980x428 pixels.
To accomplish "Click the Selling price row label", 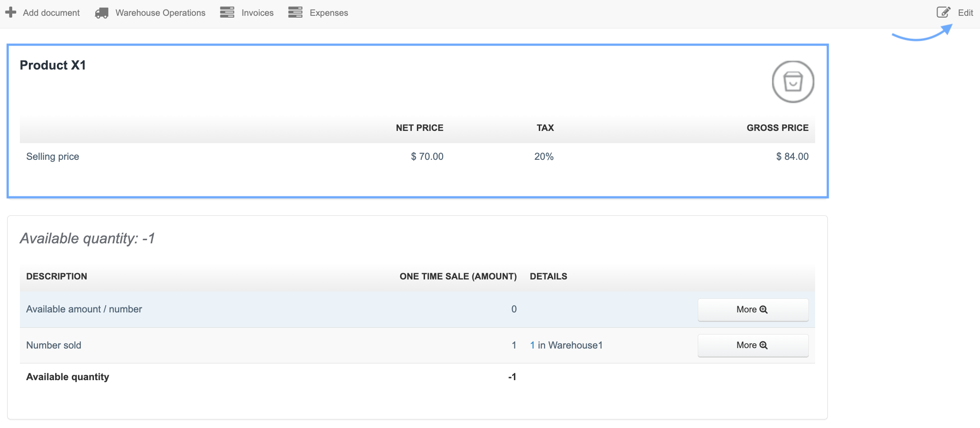I will tap(53, 157).
